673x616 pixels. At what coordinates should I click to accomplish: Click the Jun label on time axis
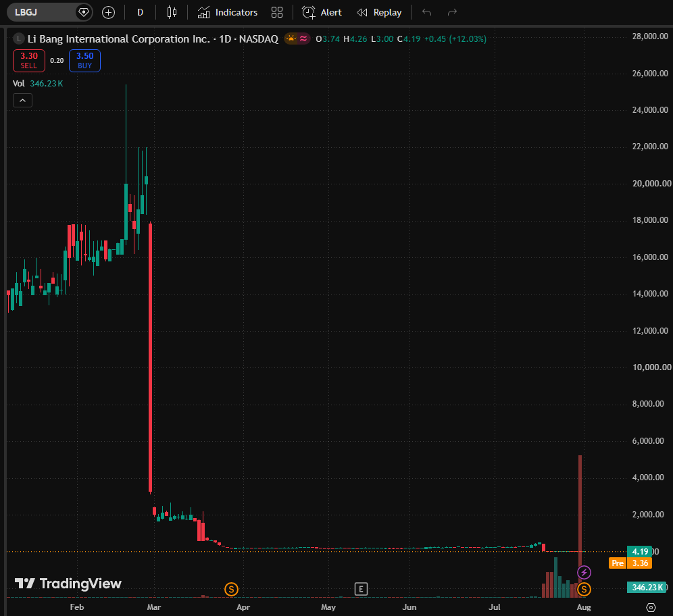point(409,607)
